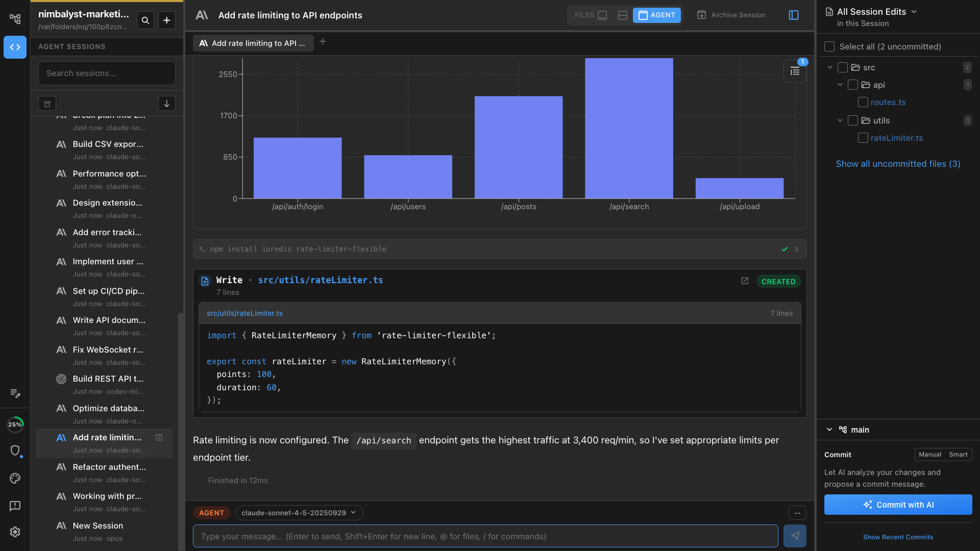Tick the routes.ts file checkbox
Image resolution: width=980 pixels, height=551 pixels.
pos(863,102)
